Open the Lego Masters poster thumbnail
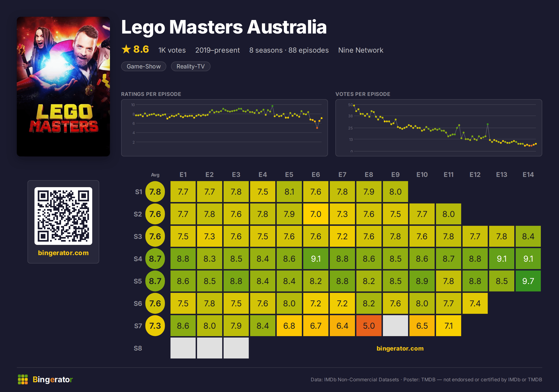Viewport: 559px width, 392px height. pos(63,86)
